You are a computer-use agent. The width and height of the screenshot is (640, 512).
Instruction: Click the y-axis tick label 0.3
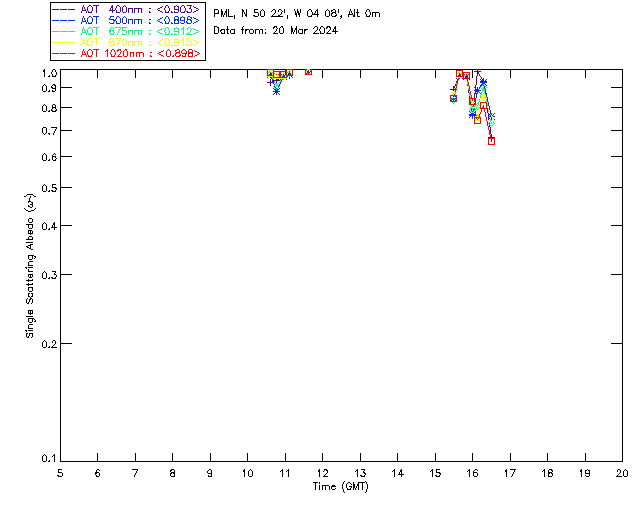(x=49, y=275)
